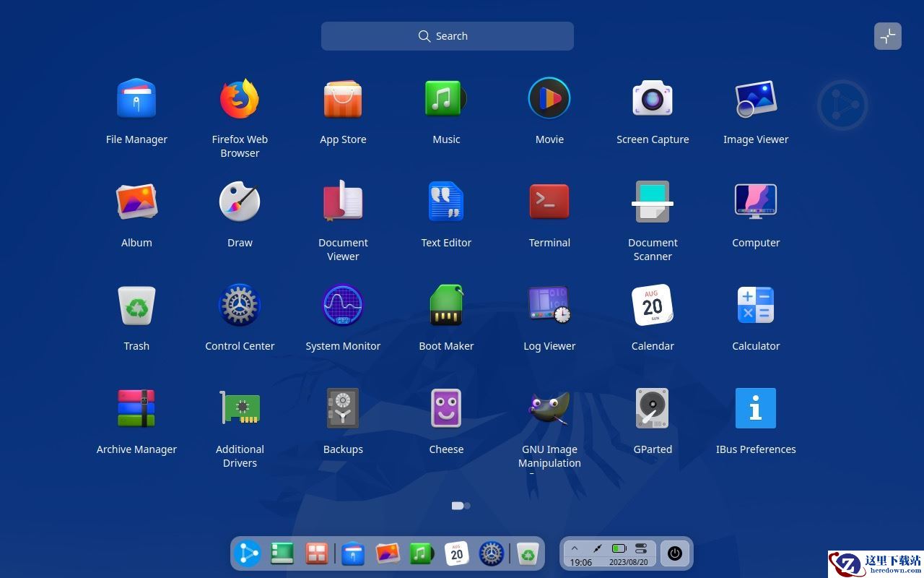Open Album from the dock
This screenshot has height=578, width=924.
tap(388, 553)
